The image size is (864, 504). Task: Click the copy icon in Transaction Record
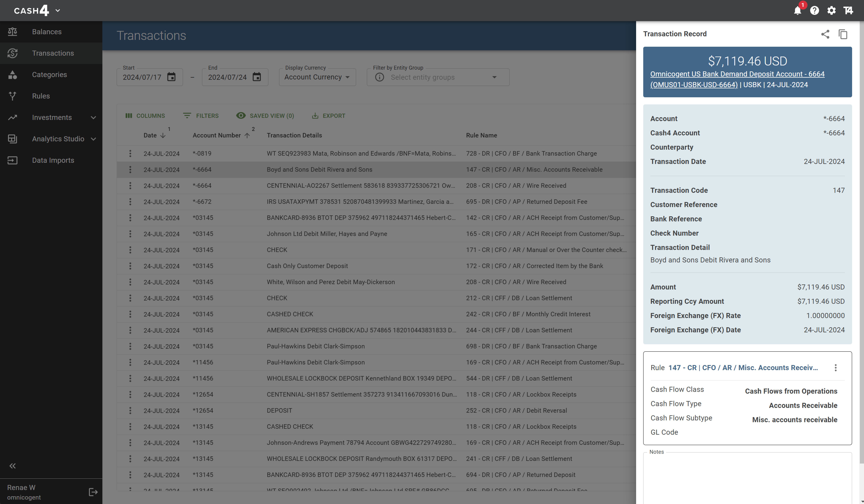843,34
